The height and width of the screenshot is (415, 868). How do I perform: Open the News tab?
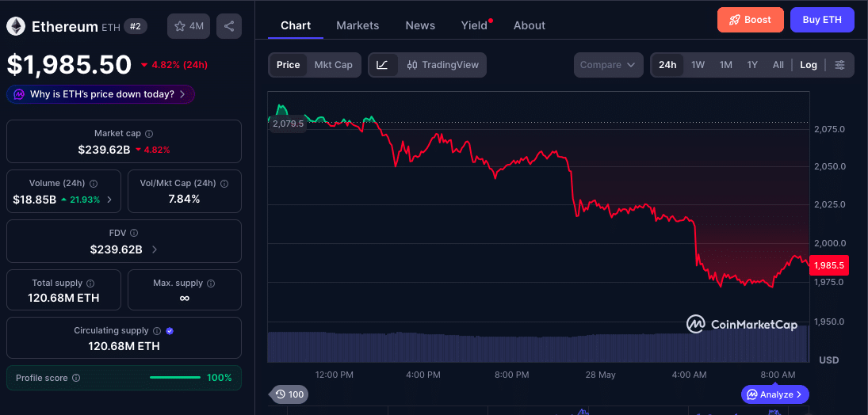pyautogui.click(x=420, y=25)
